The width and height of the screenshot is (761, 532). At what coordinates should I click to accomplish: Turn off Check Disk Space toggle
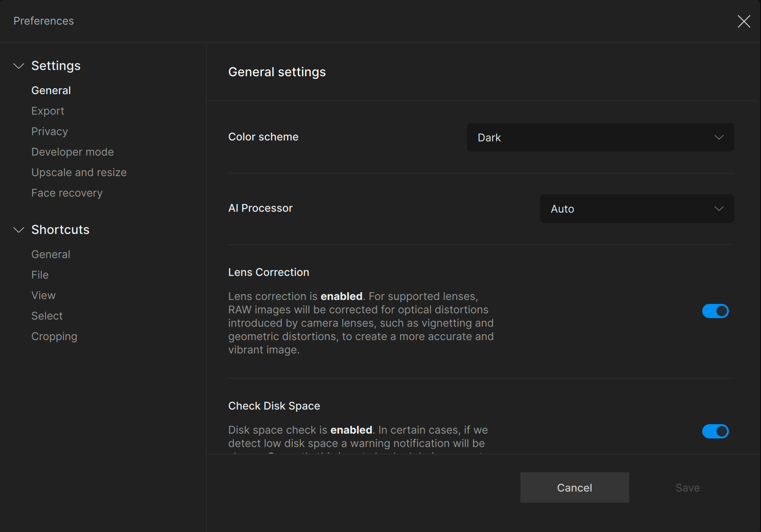click(x=715, y=431)
